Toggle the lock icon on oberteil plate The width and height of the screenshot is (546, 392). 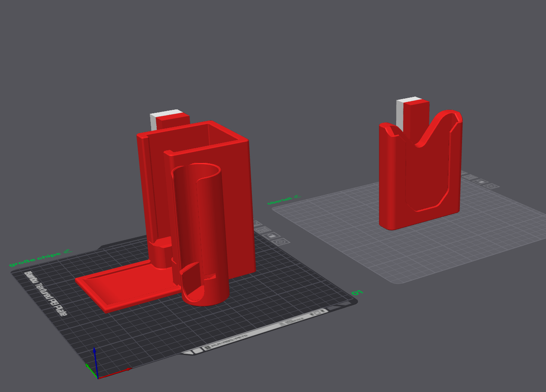coord(481,181)
